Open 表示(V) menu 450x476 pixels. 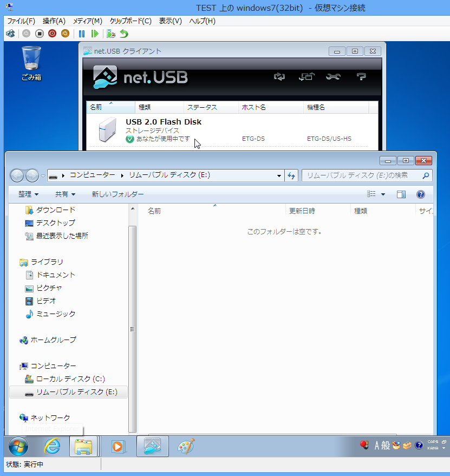click(x=171, y=21)
